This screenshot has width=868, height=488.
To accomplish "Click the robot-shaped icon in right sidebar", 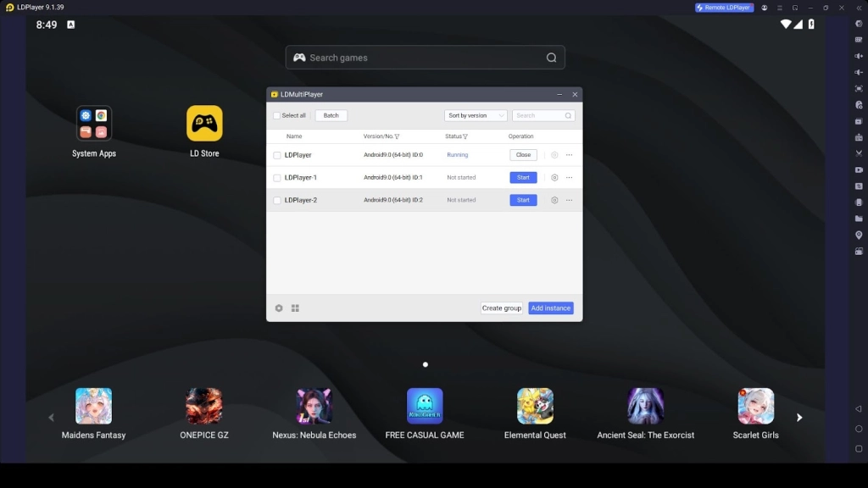I will [x=859, y=137].
